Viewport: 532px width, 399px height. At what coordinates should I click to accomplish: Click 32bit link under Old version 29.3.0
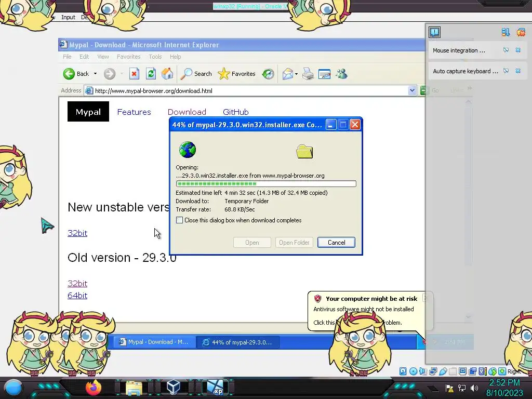coord(77,283)
